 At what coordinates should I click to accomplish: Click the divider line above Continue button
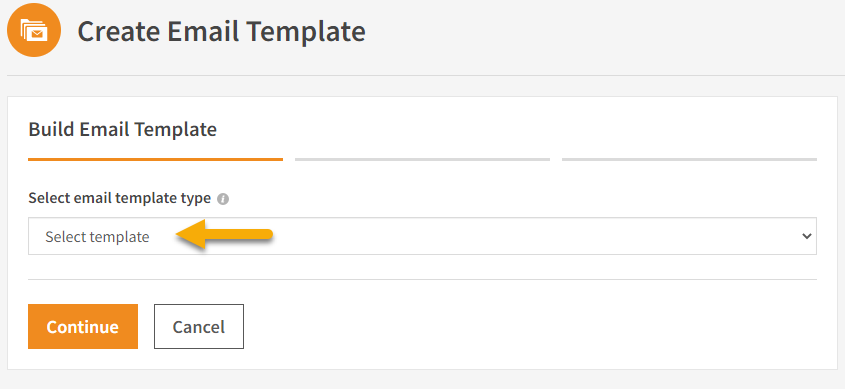pyautogui.click(x=422, y=279)
